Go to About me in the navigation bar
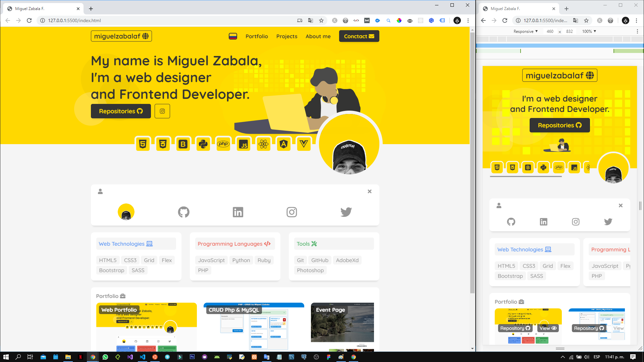The width and height of the screenshot is (644, 362). (318, 36)
